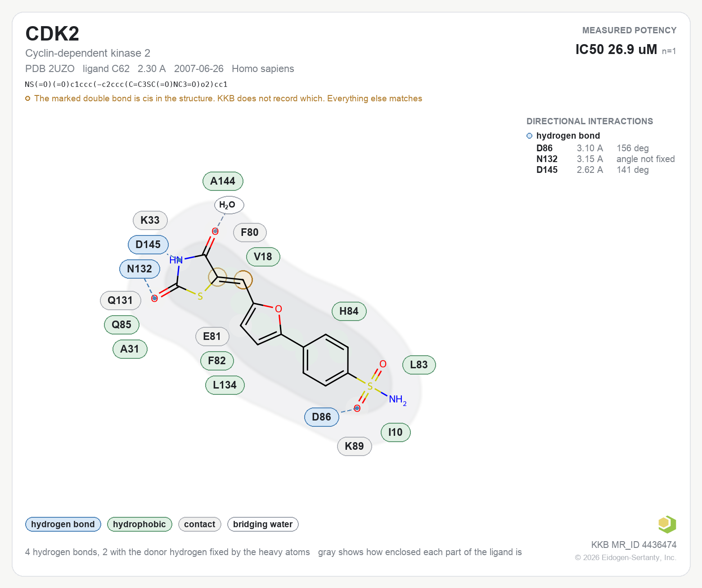Click the SMILES string text
The image size is (702, 588).
(x=126, y=84)
